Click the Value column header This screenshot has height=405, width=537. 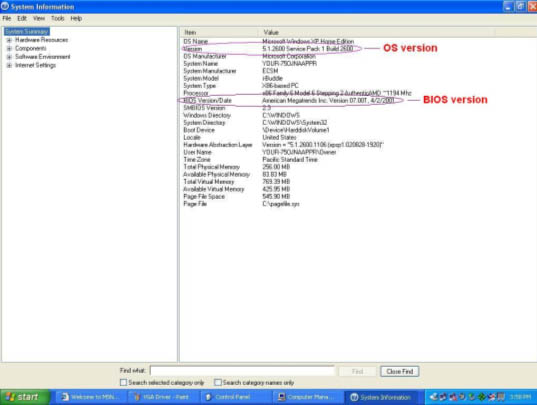377,33
